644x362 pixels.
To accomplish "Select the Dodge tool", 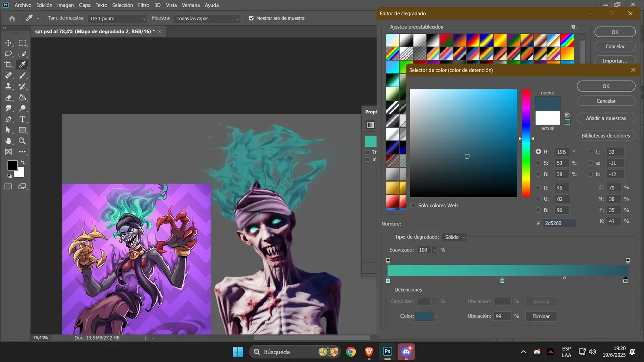I will [x=23, y=109].
